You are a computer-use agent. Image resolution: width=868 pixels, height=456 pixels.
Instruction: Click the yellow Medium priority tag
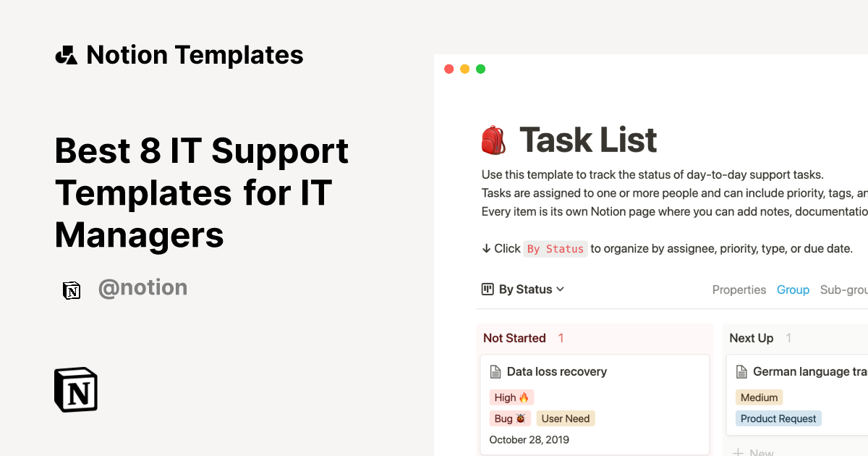click(759, 397)
